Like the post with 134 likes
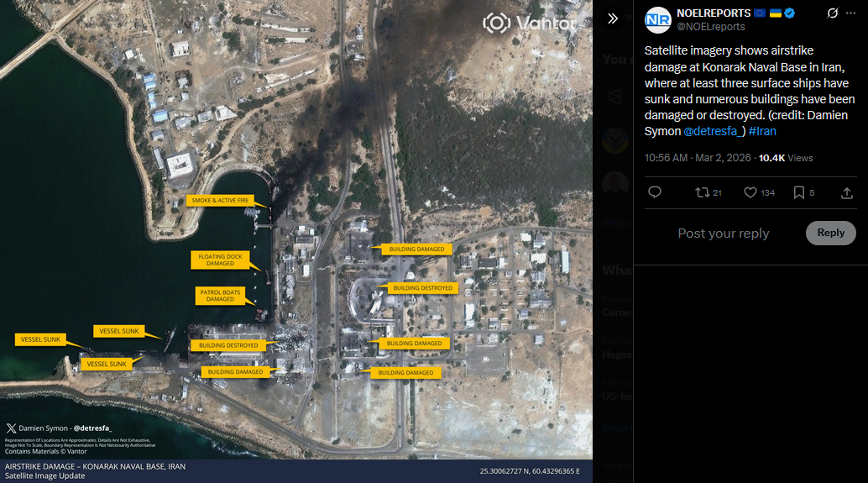This screenshot has width=868, height=483. pos(759,192)
